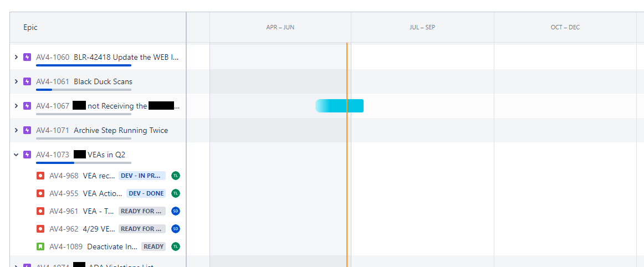The height and width of the screenshot is (267, 644).
Task: Click the VEA - T... issue summary
Action: click(99, 211)
